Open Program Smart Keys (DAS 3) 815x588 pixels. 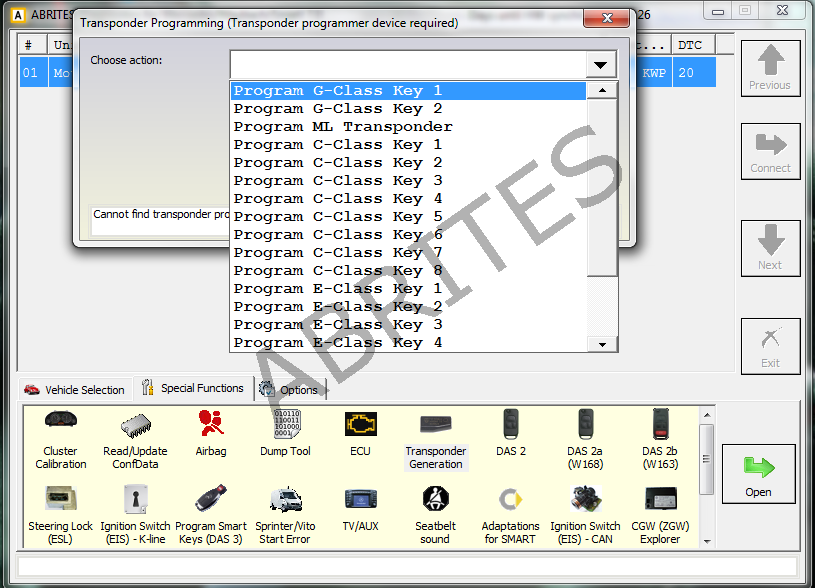coord(211,515)
